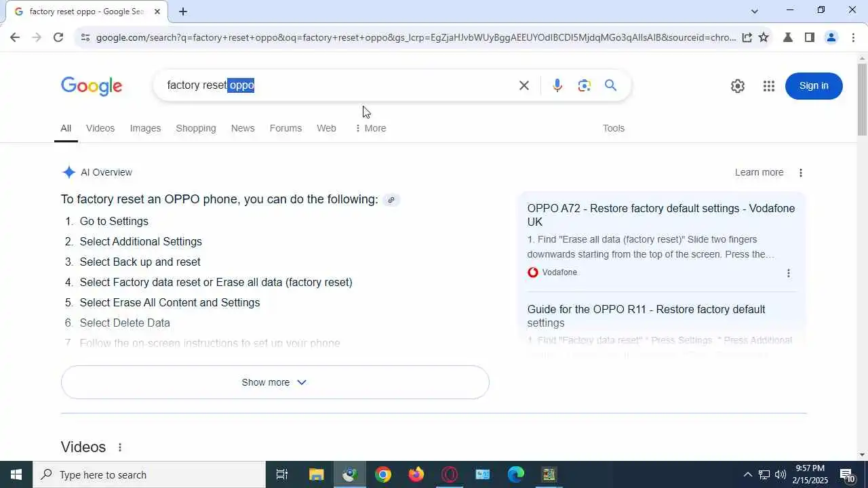Open File Explorer from the taskbar

pyautogui.click(x=316, y=474)
